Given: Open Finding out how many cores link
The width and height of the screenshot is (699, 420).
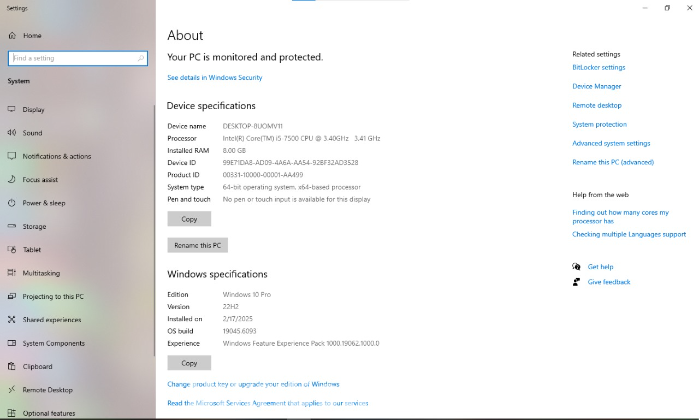Looking at the screenshot, I should (x=621, y=217).
